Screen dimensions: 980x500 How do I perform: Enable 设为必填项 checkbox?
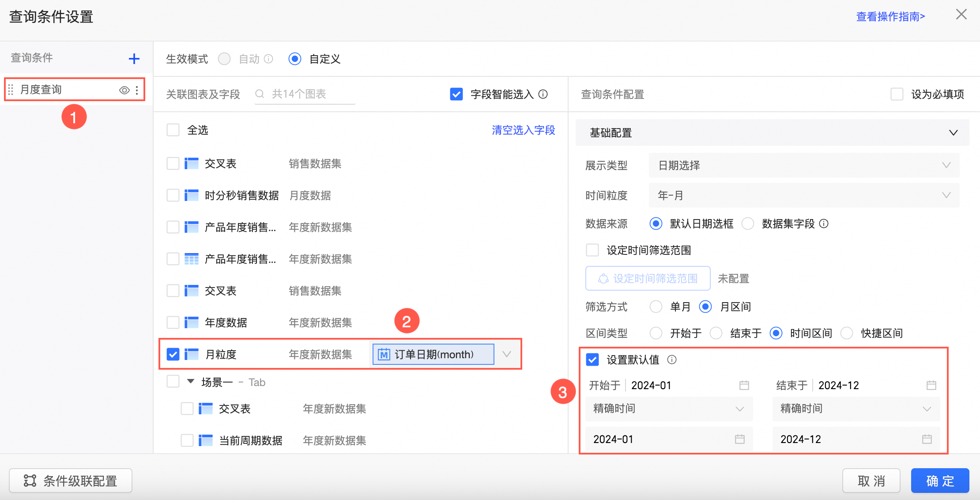point(897,94)
